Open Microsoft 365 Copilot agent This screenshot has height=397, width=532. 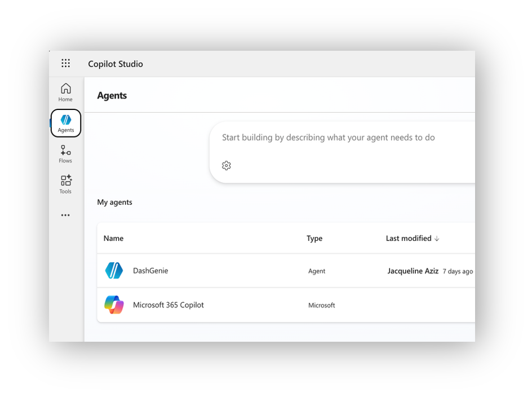169,305
